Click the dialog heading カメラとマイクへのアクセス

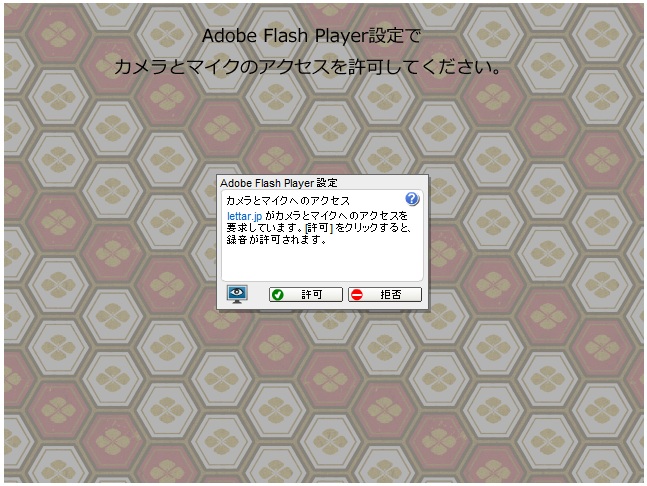(288, 201)
